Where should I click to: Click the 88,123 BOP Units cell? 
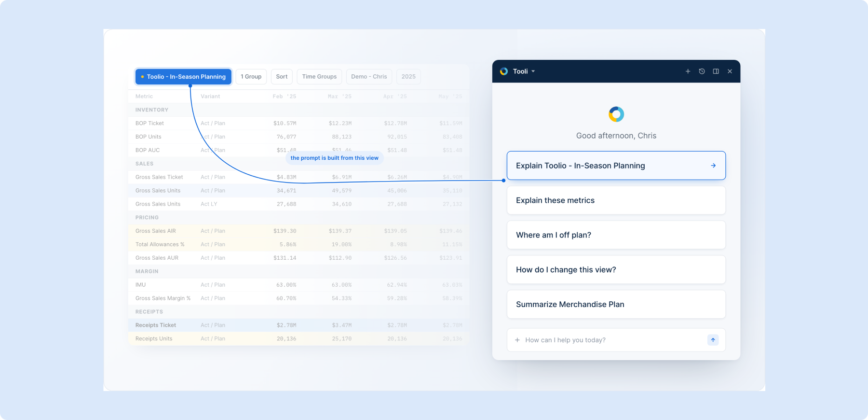coord(342,137)
